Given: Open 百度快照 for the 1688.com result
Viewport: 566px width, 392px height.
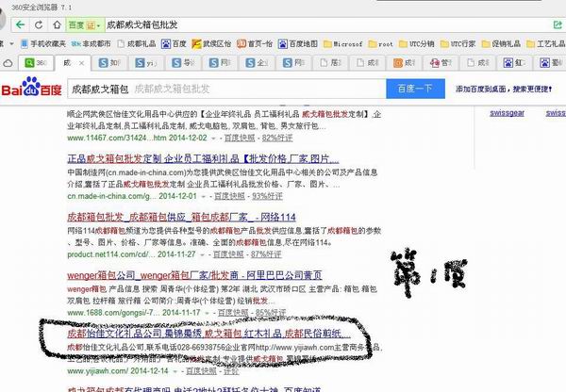Looking at the screenshot, I should pos(233,313).
